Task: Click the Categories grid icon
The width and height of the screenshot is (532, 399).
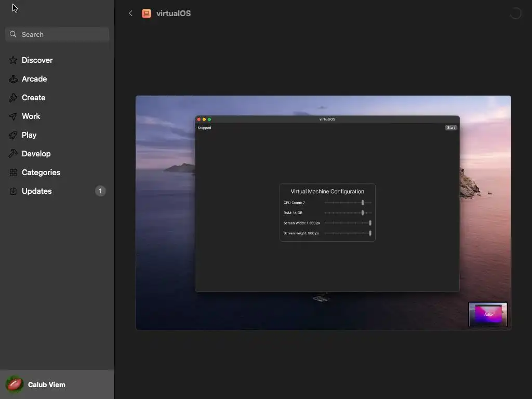Action: click(x=13, y=172)
